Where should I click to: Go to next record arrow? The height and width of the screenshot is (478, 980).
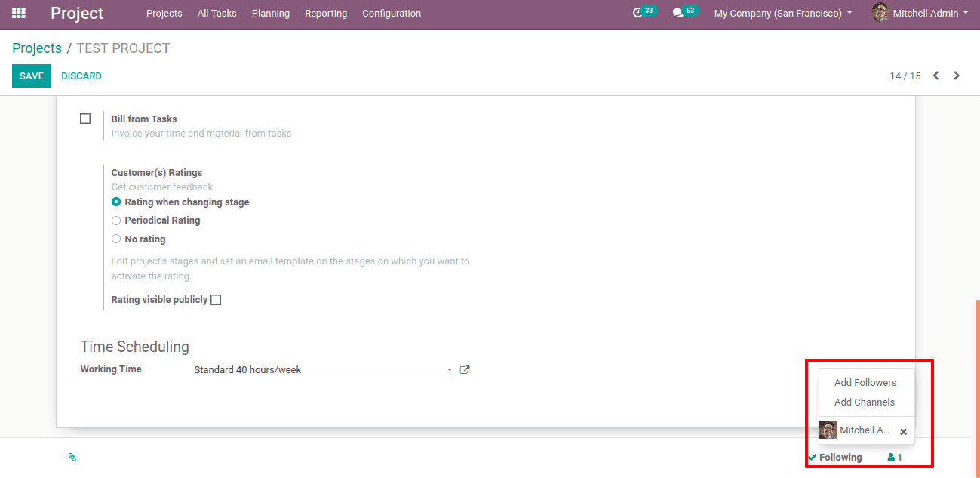(x=957, y=76)
